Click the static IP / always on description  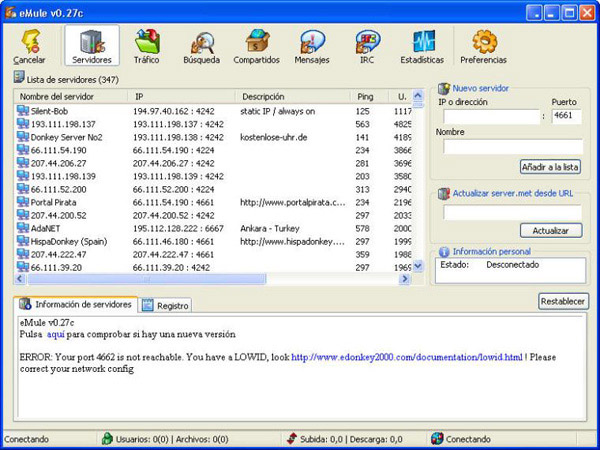278,111
